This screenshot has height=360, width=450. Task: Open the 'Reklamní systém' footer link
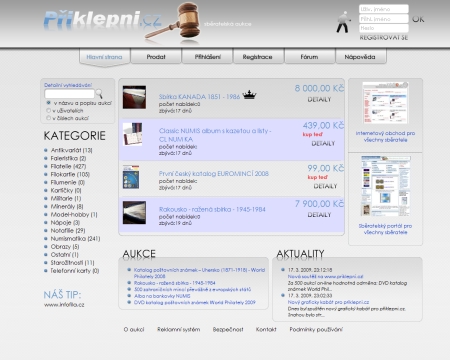[x=179, y=329]
